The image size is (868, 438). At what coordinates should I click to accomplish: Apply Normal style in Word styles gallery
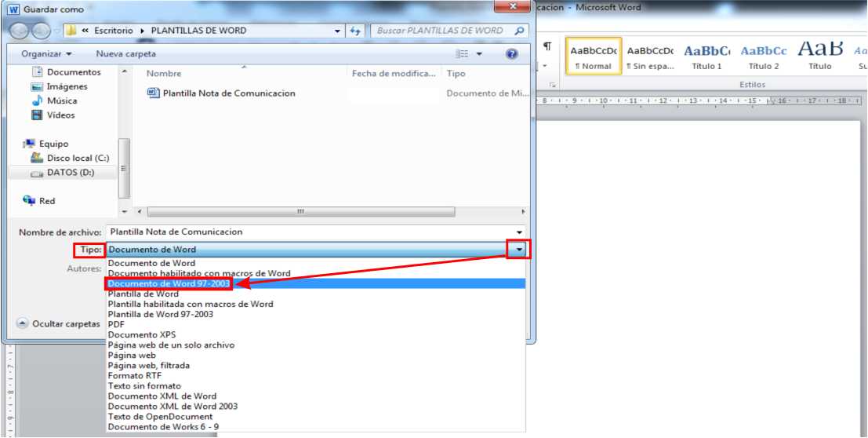(594, 56)
